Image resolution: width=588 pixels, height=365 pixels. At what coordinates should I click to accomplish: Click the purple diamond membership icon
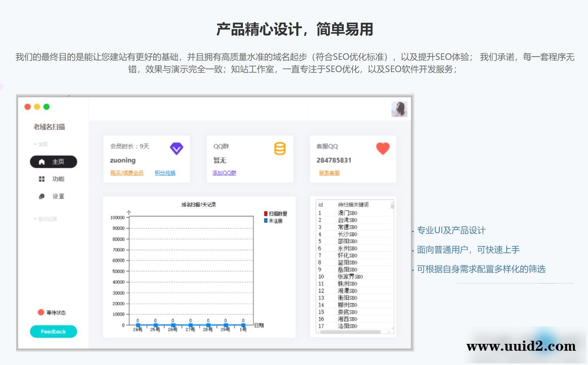coord(176,148)
